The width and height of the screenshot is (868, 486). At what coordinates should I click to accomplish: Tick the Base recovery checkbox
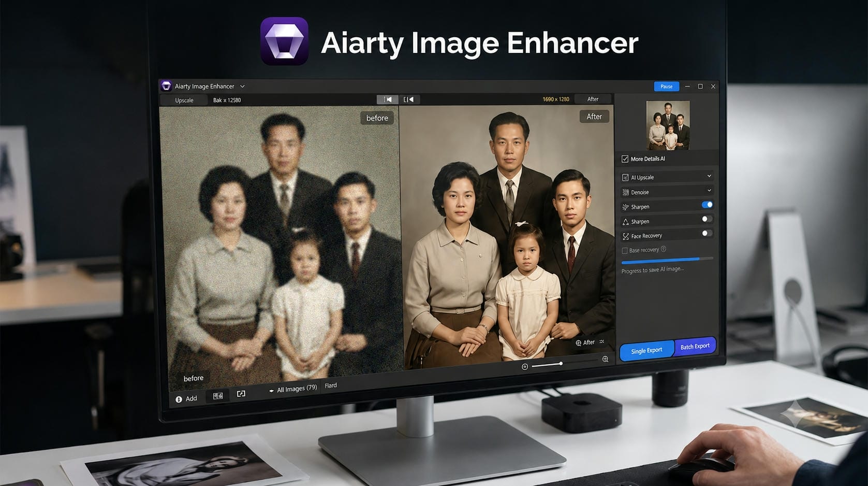[x=625, y=251]
